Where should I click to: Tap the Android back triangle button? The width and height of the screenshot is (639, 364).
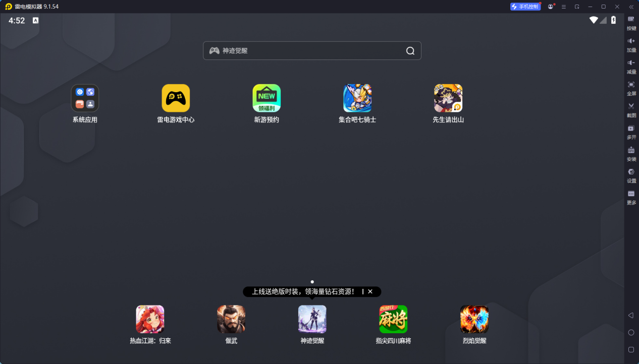tap(630, 315)
